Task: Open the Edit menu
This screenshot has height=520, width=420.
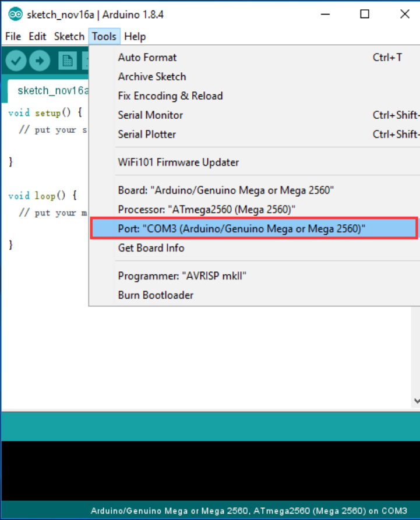Action: [x=37, y=36]
